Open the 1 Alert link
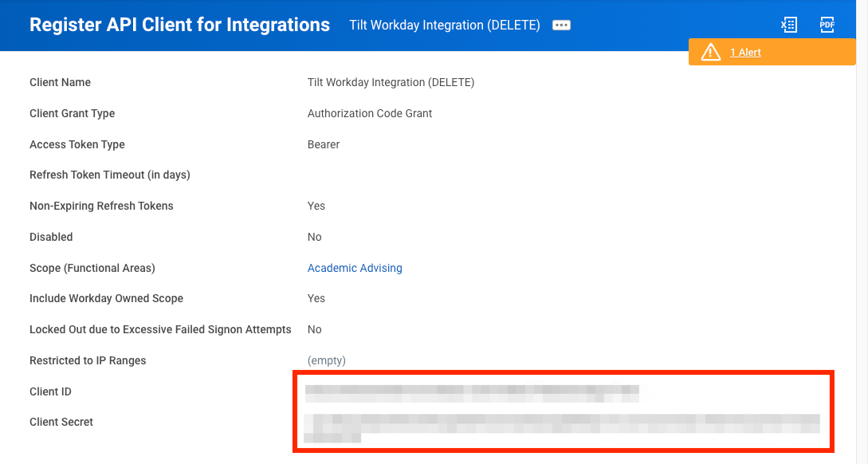 pos(745,52)
